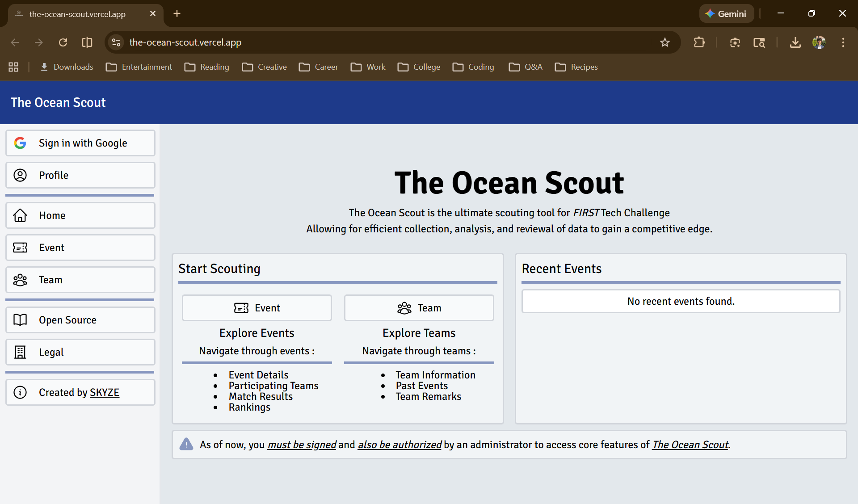Expand the Entertainment bookmarks folder
This screenshot has width=858, height=504.
point(139,67)
